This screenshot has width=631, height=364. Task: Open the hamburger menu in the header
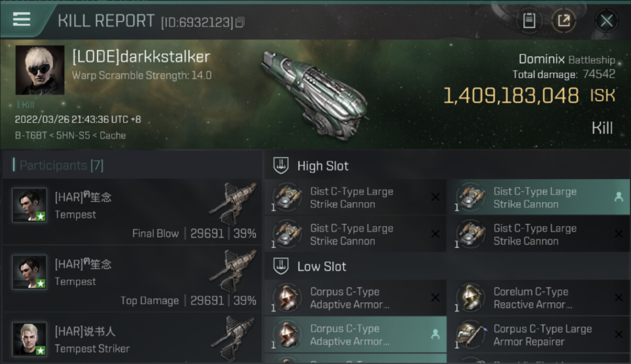22,19
